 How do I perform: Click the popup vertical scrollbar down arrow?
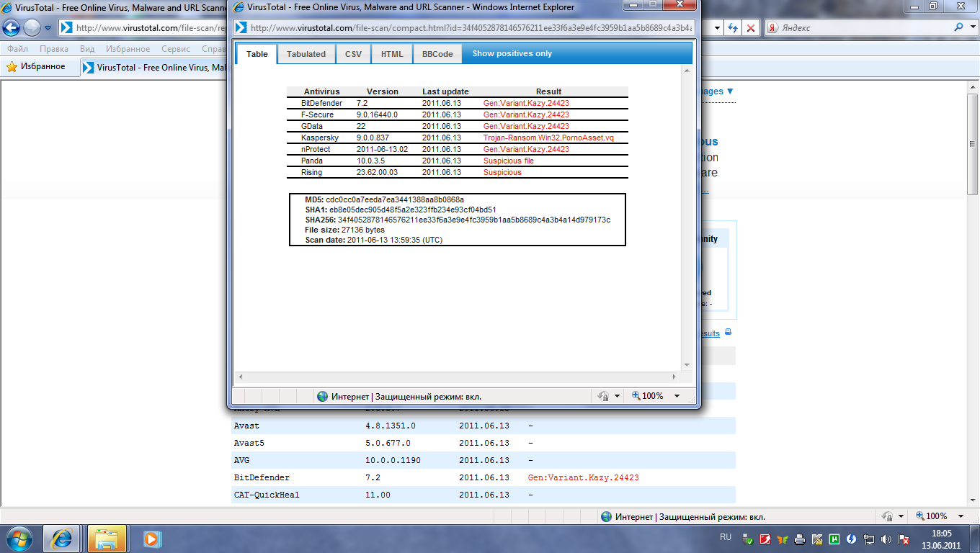(686, 365)
